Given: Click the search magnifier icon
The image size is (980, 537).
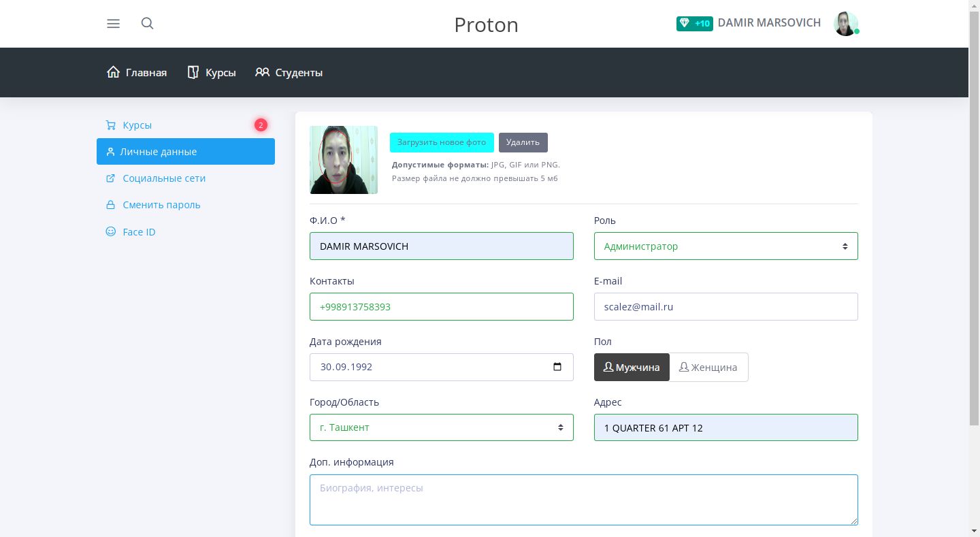Looking at the screenshot, I should pyautogui.click(x=147, y=24).
